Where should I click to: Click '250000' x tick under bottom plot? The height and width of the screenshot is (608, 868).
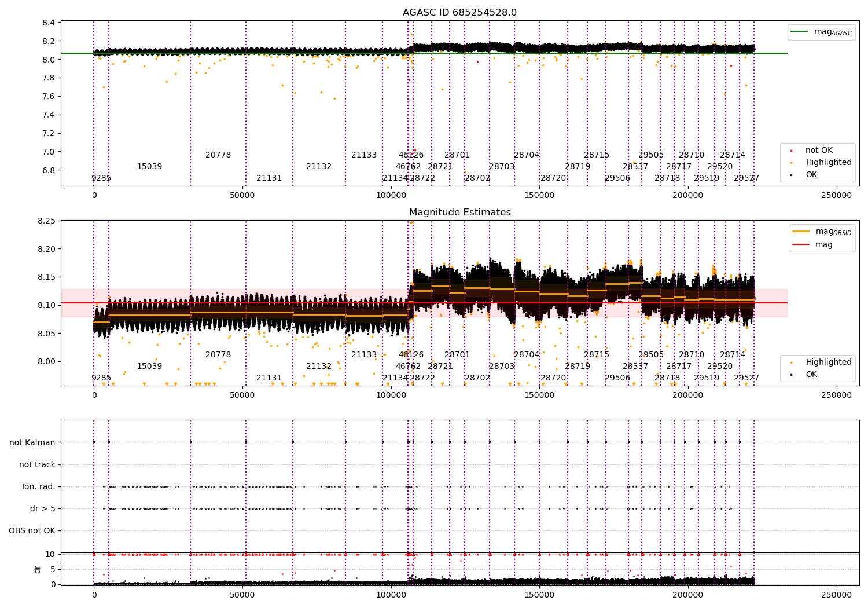(837, 595)
